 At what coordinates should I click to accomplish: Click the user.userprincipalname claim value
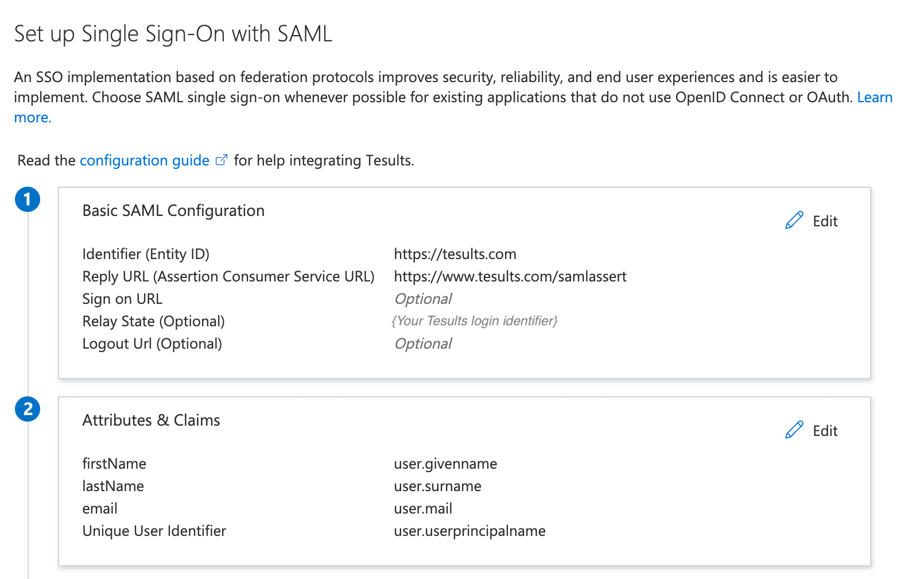click(469, 531)
